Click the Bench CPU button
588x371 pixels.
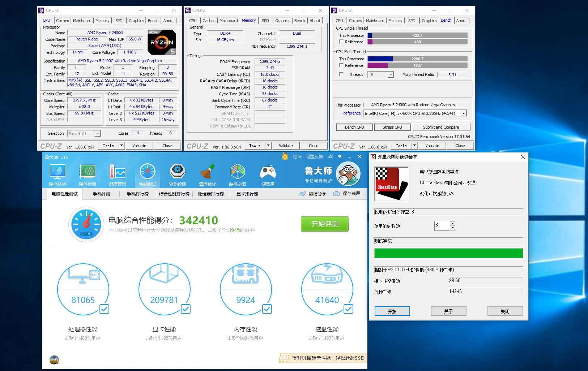354,127
